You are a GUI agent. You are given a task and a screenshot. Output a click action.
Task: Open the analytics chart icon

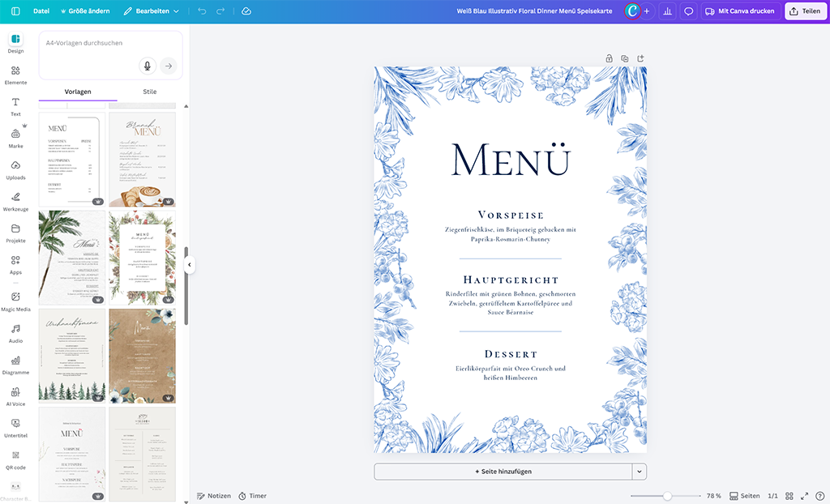tap(668, 11)
